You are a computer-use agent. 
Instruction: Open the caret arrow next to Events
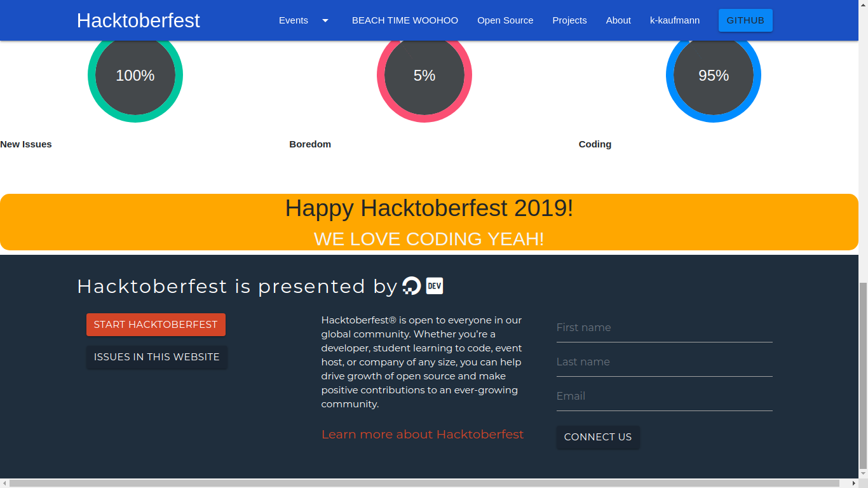[x=325, y=20]
